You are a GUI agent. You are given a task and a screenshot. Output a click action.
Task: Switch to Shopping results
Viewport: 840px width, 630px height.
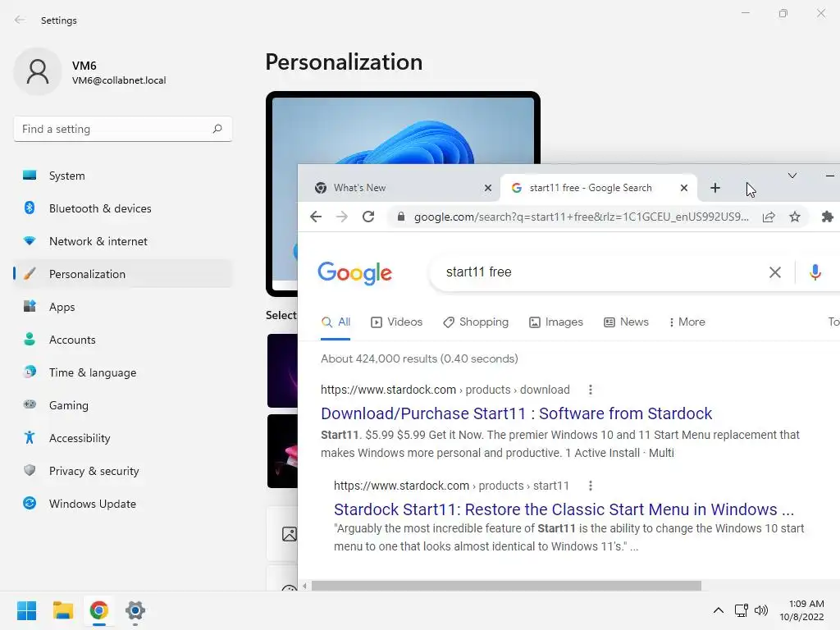[x=476, y=322]
